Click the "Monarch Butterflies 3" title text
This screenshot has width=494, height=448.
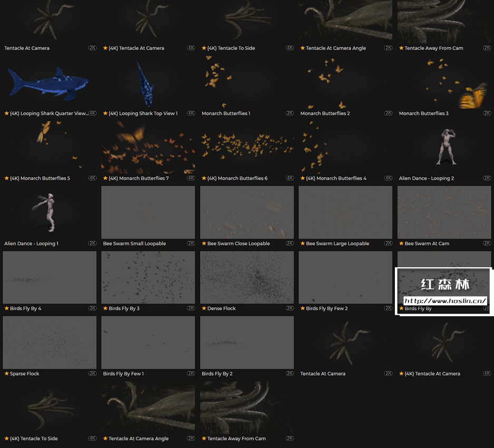click(x=423, y=113)
